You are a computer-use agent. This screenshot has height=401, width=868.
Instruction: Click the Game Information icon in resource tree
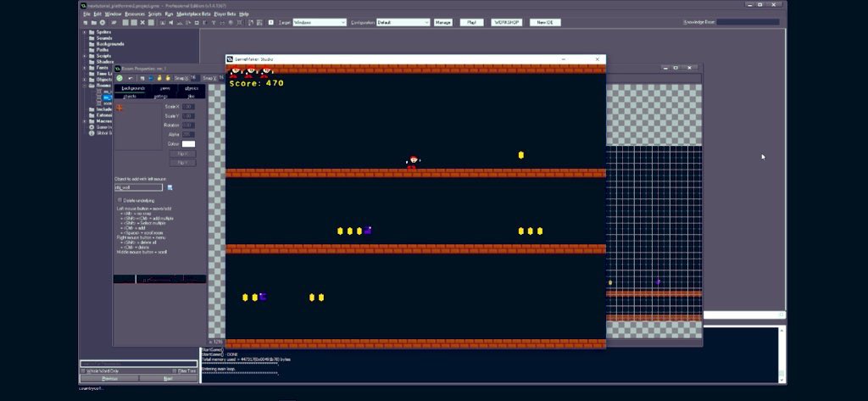(92, 127)
